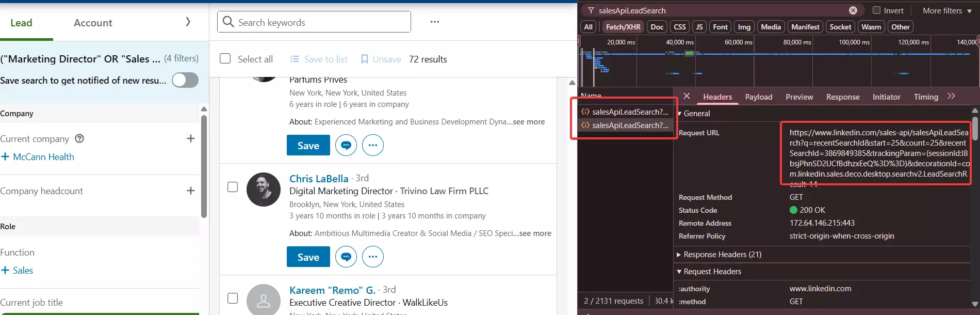Save the Chris LaBella lead

[x=308, y=257]
